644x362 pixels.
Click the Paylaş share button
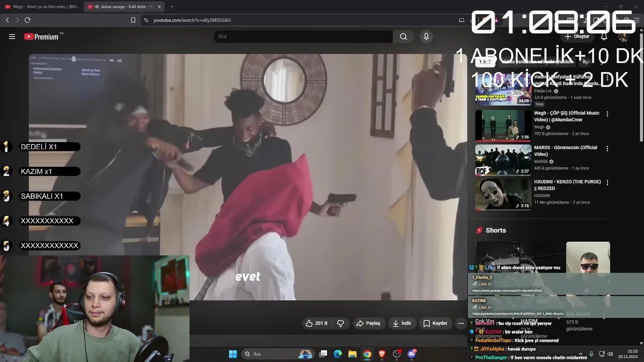click(x=368, y=323)
